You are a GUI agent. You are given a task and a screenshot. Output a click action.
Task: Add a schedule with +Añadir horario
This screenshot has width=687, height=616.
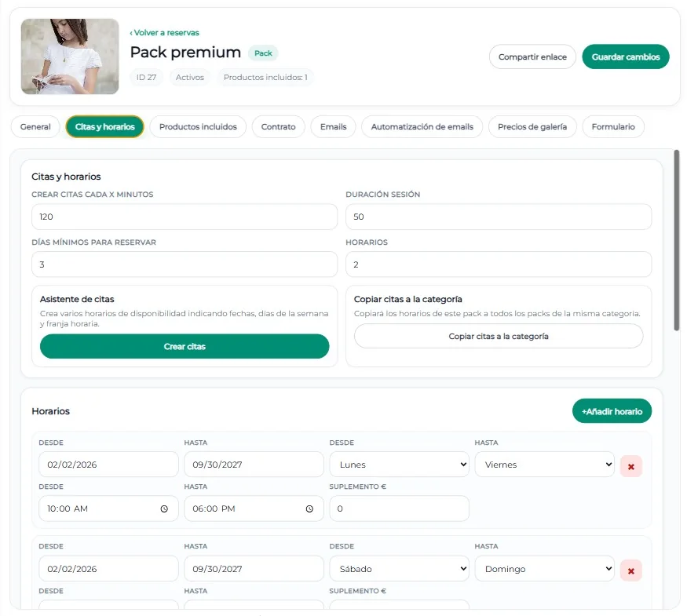(612, 411)
